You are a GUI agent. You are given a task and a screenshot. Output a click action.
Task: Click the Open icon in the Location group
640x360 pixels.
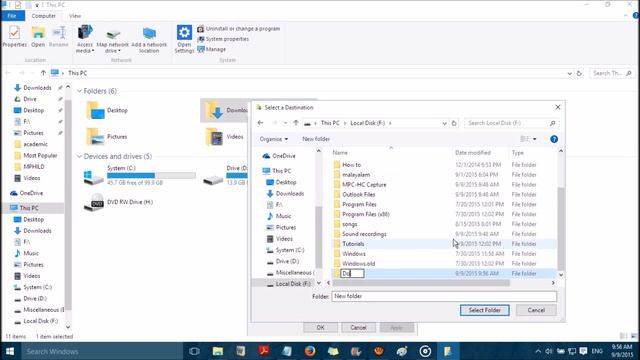tap(38, 36)
